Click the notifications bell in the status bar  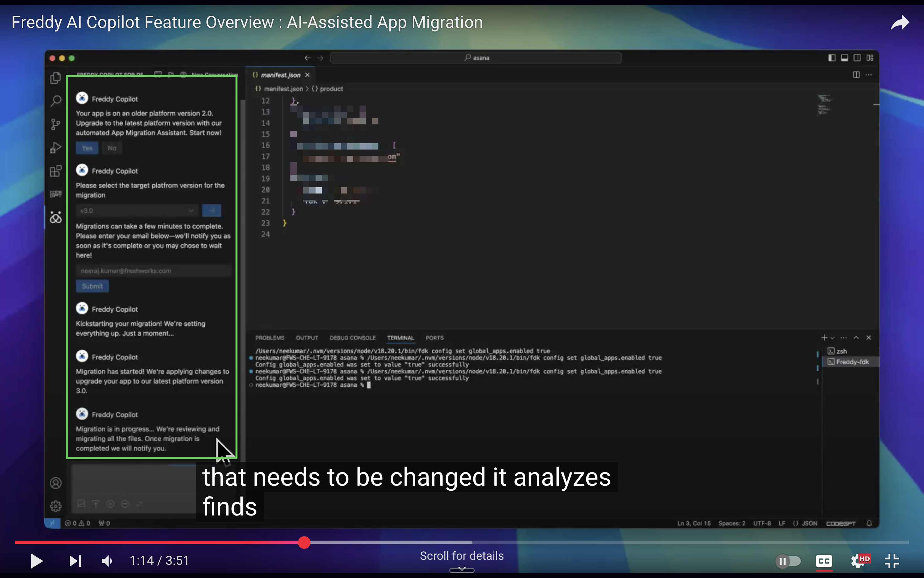tap(869, 523)
